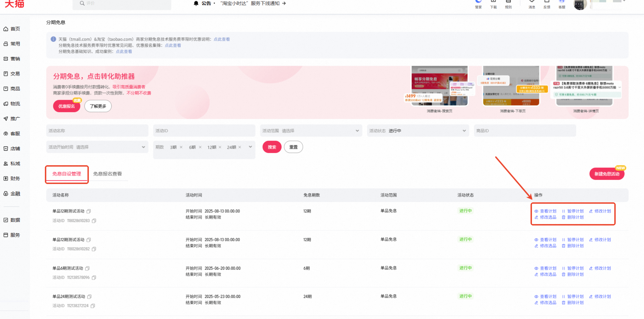
Task: Open 点此查看 link for 优惠报名集锦
Action: pos(173,45)
